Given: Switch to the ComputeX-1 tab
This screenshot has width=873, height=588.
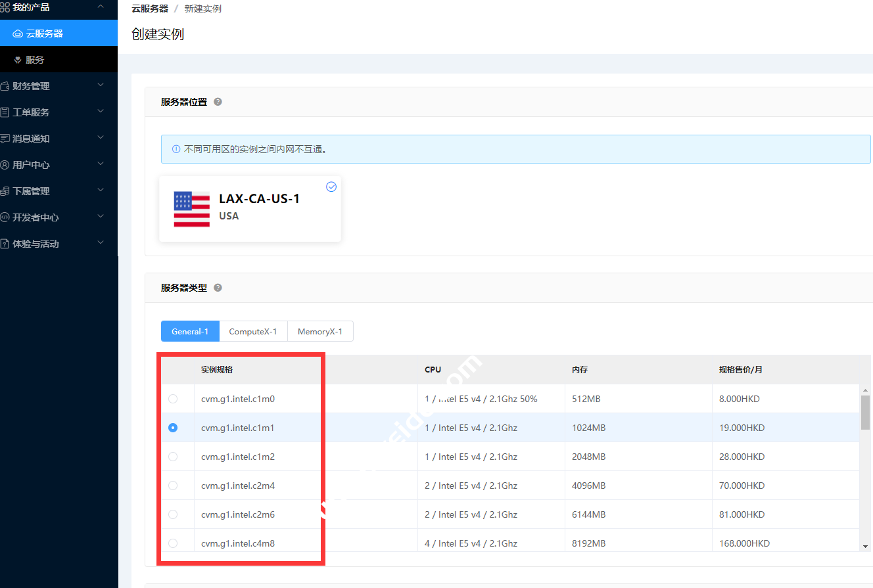Looking at the screenshot, I should [252, 332].
